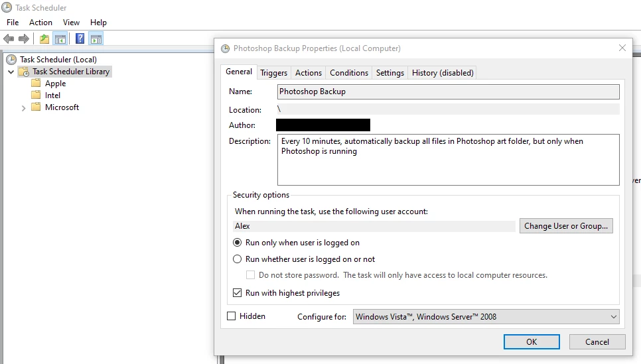Toggle the Show/Hide Console Tree icon

[60, 39]
